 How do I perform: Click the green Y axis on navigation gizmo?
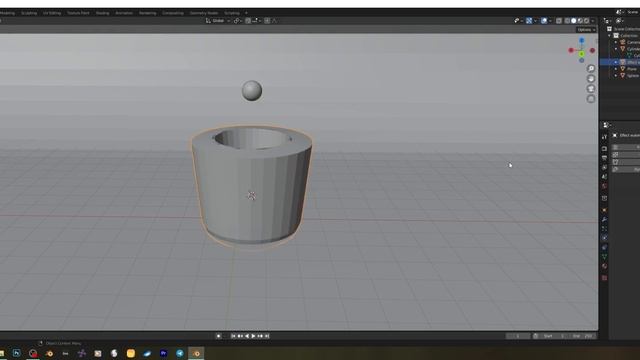[x=582, y=54]
